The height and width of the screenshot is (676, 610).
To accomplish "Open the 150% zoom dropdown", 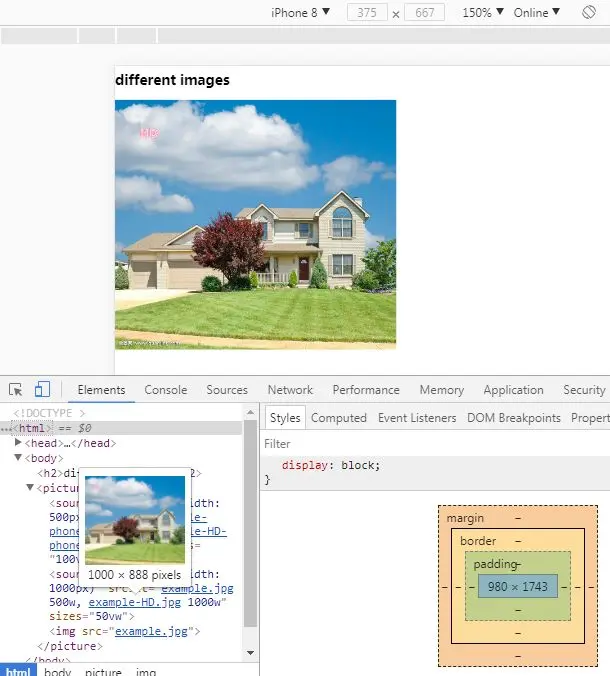I will pos(483,13).
